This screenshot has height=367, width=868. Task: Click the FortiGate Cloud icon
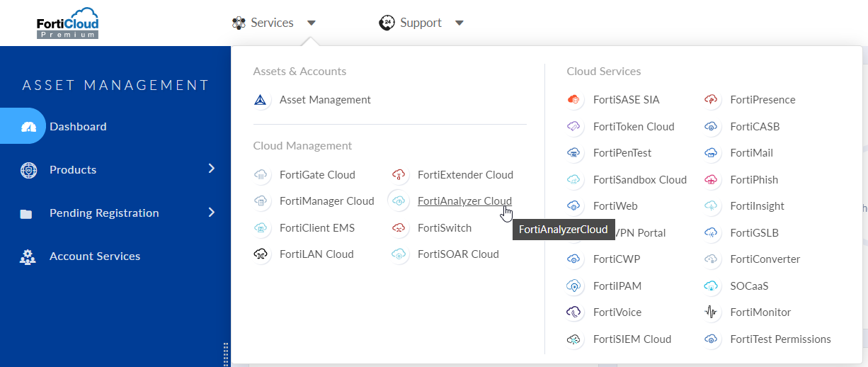(261, 175)
